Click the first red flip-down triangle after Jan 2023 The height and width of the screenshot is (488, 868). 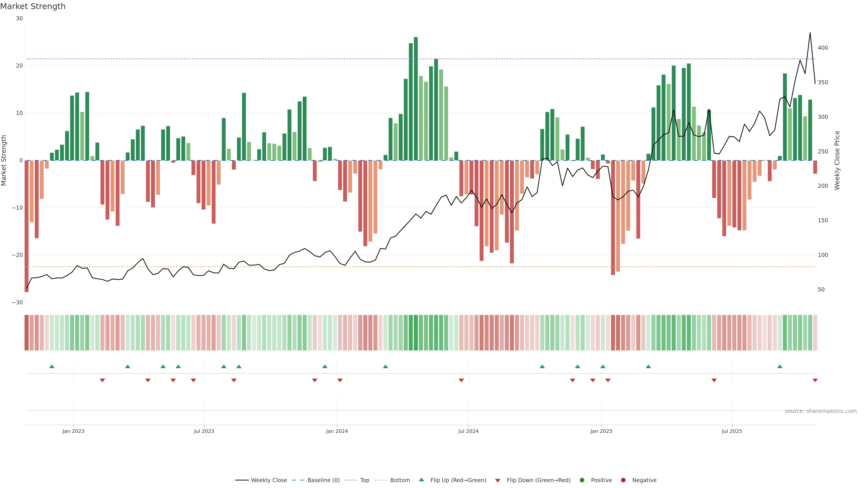tap(102, 380)
